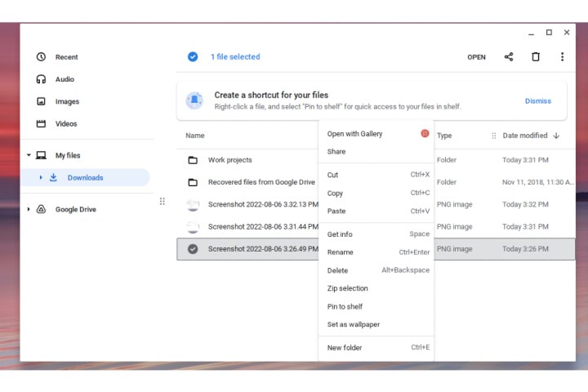Minimize the Files window

[531, 33]
